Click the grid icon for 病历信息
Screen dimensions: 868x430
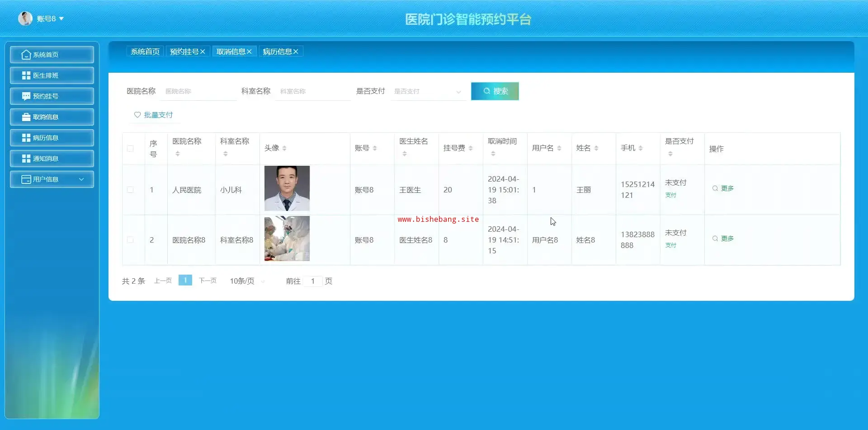pyautogui.click(x=26, y=138)
